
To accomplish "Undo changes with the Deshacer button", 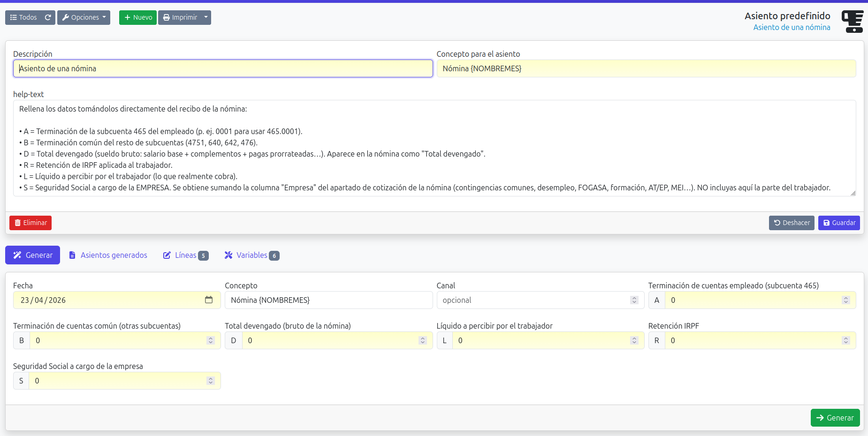I will 792,223.
